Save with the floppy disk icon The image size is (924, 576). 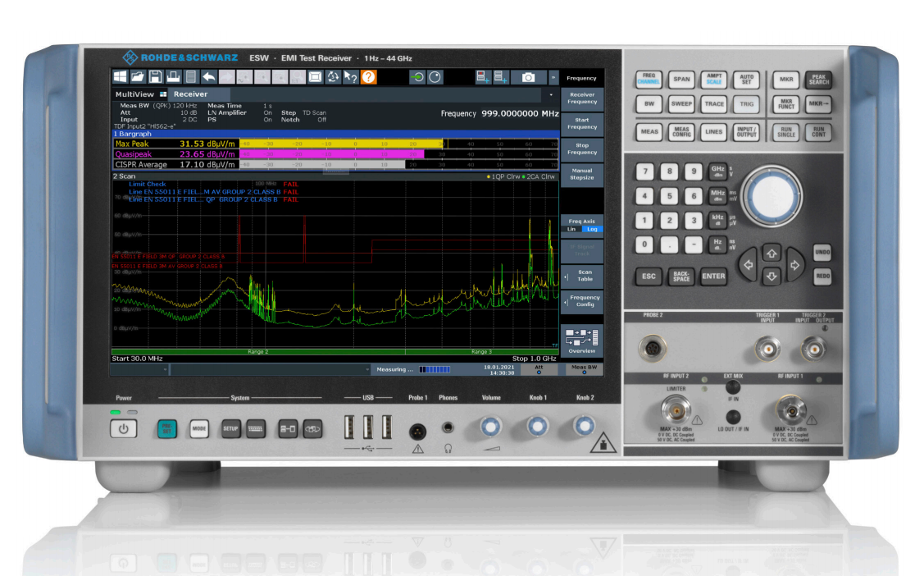(x=155, y=77)
